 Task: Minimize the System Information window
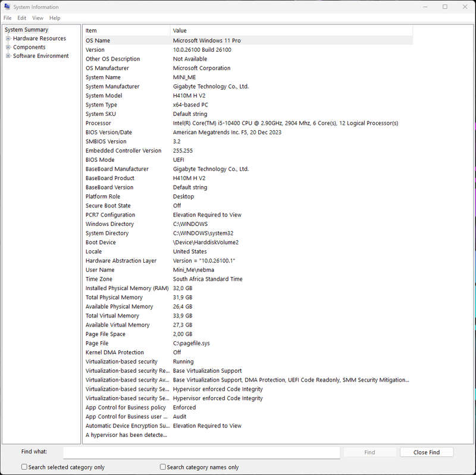425,7
